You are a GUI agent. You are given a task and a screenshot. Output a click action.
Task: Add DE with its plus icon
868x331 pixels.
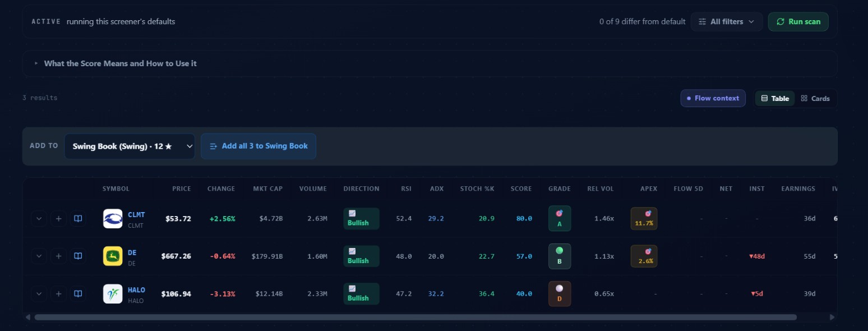58,256
